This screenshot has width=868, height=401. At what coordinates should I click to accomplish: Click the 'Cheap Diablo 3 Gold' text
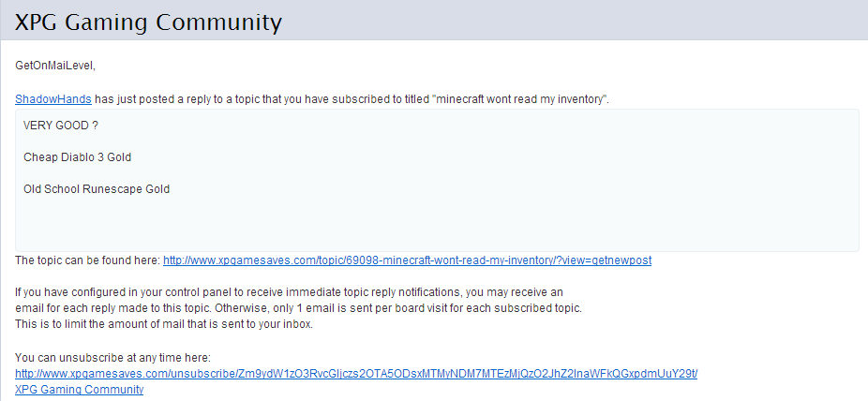click(x=77, y=156)
